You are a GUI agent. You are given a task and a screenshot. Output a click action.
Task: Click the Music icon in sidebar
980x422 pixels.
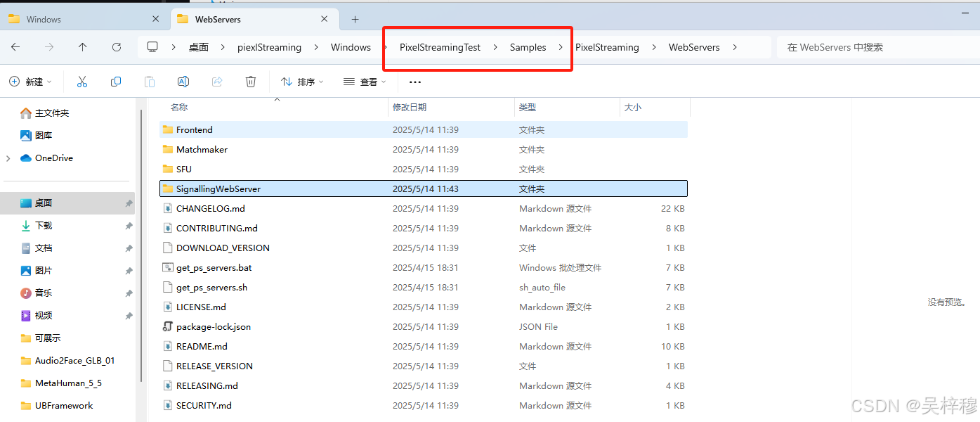pyautogui.click(x=26, y=293)
